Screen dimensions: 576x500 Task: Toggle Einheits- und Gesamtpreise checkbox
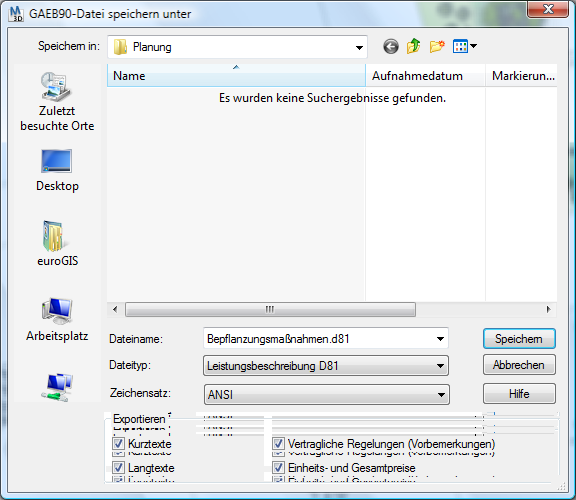pos(278,468)
